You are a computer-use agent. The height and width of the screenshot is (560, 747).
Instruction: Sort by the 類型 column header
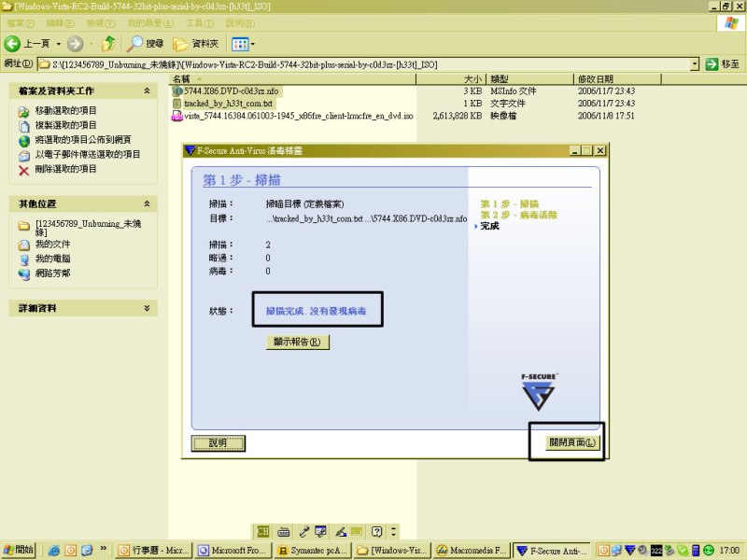click(x=529, y=79)
